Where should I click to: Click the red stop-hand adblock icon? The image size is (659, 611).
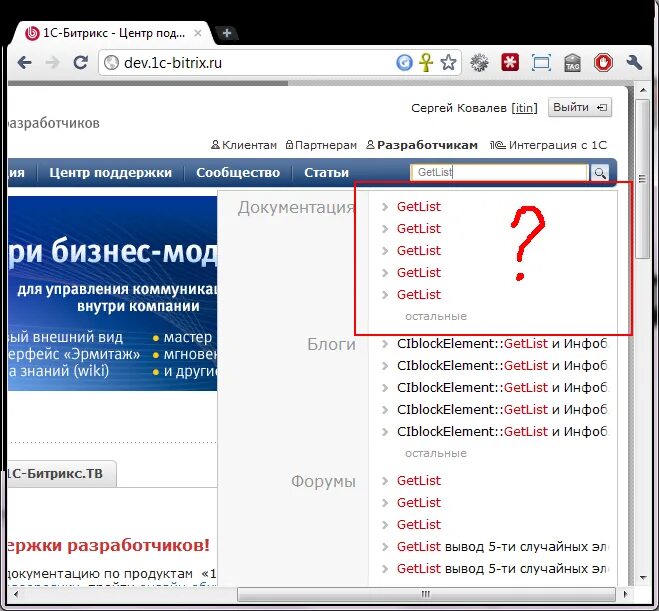tap(603, 63)
